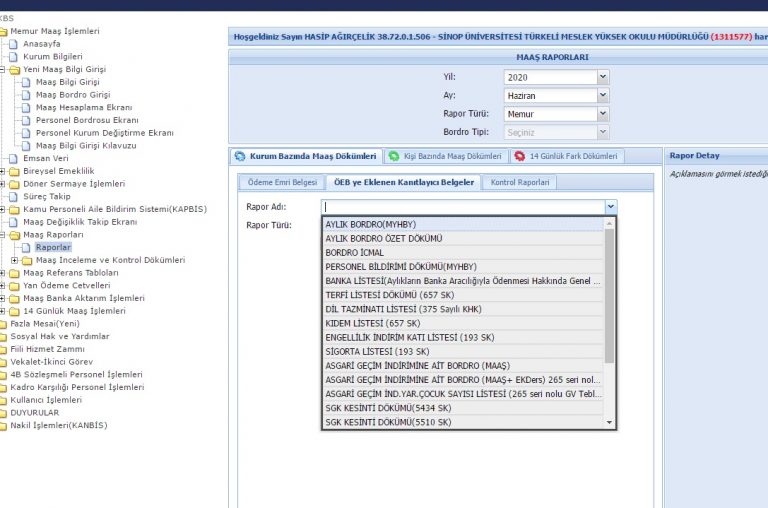Click the folder icon beside Maaş Raporları
The image size is (768, 508).
tap(14, 235)
